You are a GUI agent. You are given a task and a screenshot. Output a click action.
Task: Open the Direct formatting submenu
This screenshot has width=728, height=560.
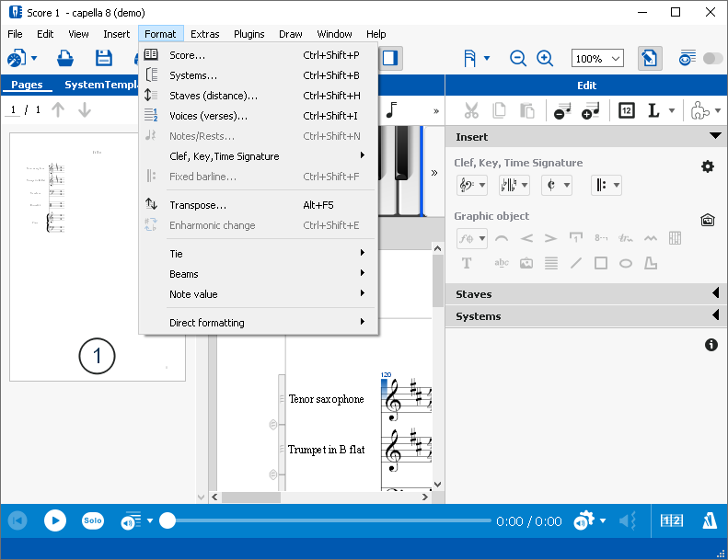click(258, 323)
